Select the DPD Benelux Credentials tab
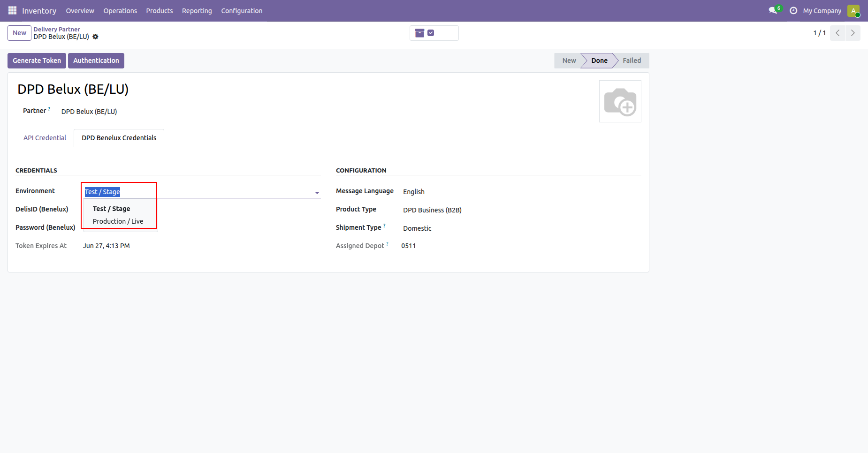 pos(119,138)
